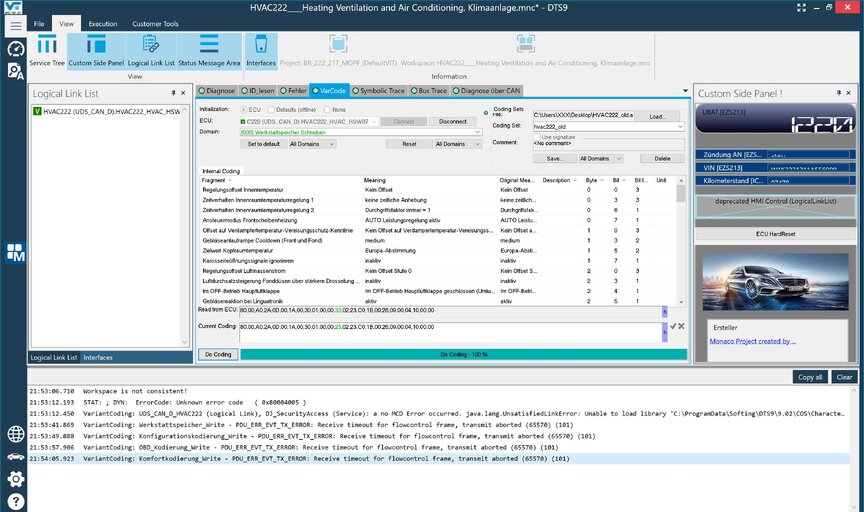Image resolution: width=864 pixels, height=512 pixels.
Task: Click the Do Coding 100% progress bar
Action: [463, 354]
